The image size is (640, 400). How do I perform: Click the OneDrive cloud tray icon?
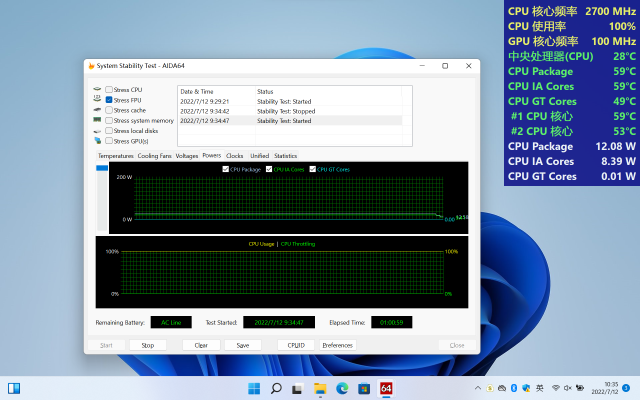click(x=502, y=388)
